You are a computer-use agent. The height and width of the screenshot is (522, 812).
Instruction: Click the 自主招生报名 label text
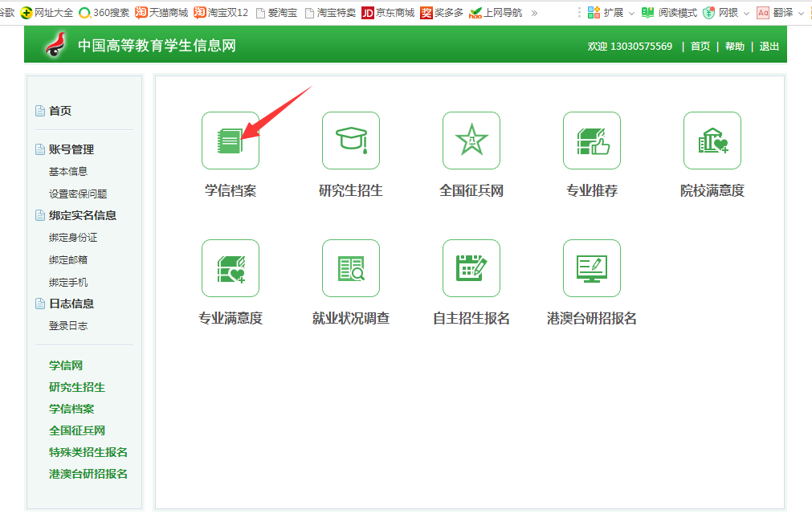[471, 318]
